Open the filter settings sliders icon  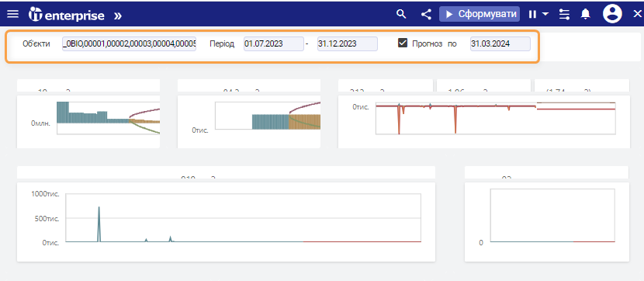point(565,15)
